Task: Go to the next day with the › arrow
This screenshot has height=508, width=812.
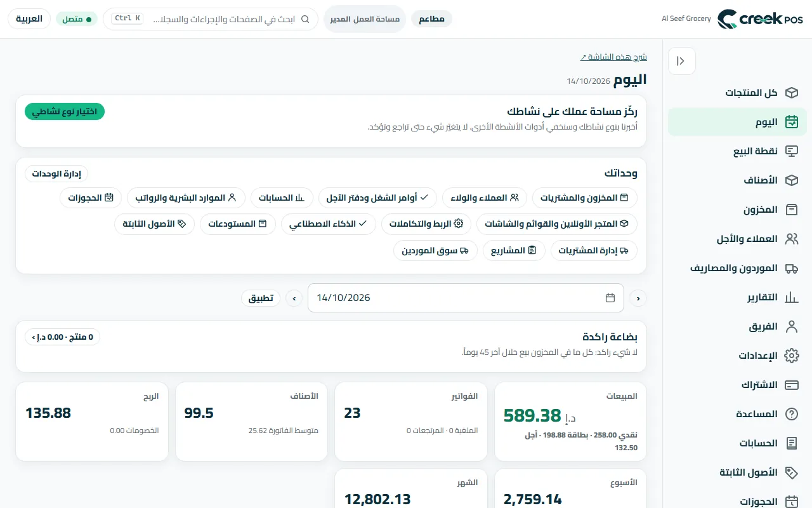Action: click(x=294, y=298)
